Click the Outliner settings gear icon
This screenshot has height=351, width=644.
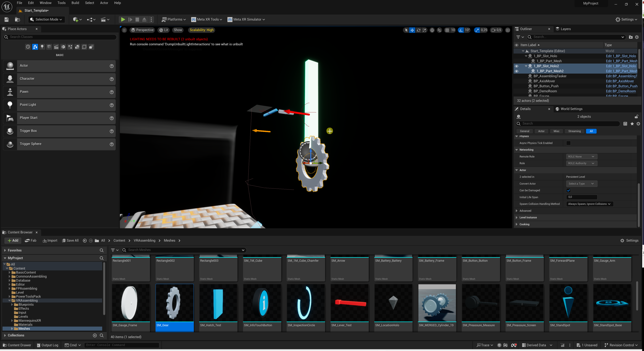tap(637, 37)
